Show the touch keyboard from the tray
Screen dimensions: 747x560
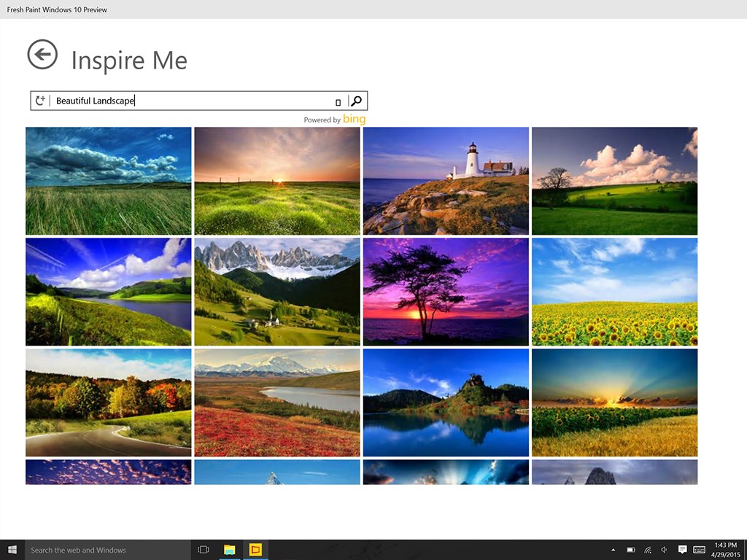(700, 550)
